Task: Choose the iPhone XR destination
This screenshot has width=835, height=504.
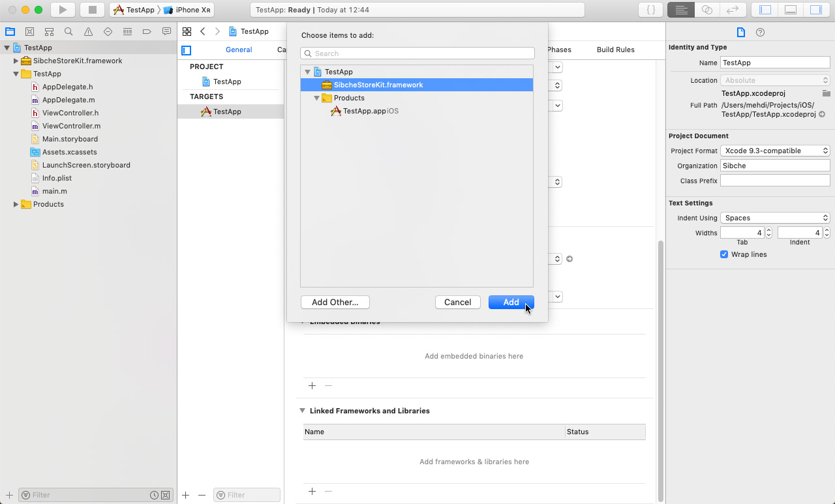Action: [187, 10]
